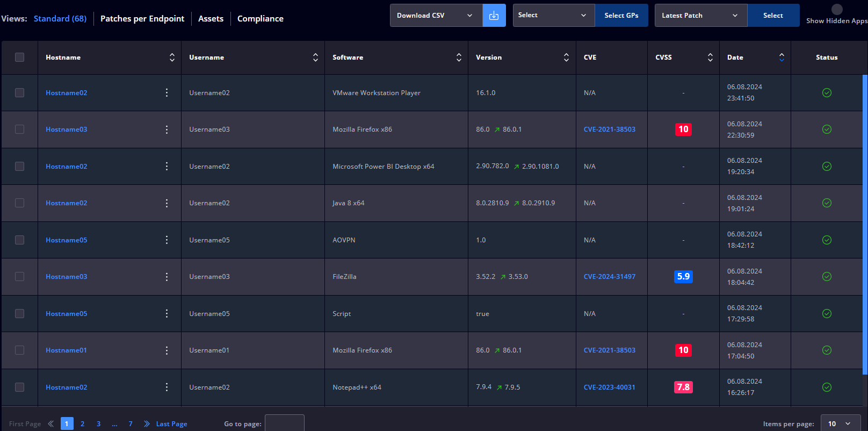Check the box for VMware Workstation Player row
868x431 pixels.
pyautogui.click(x=20, y=92)
